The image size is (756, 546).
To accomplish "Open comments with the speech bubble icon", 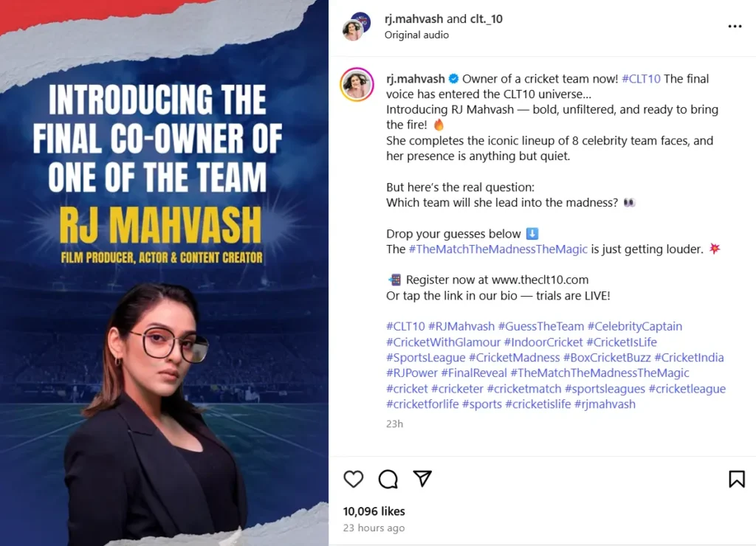I will [x=388, y=479].
